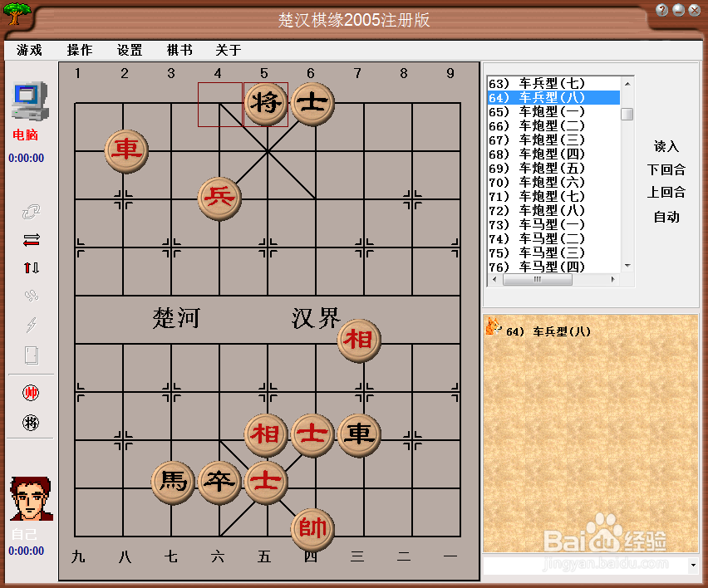
Task: Click the flip board up-down arrows icon
Action: point(31,268)
